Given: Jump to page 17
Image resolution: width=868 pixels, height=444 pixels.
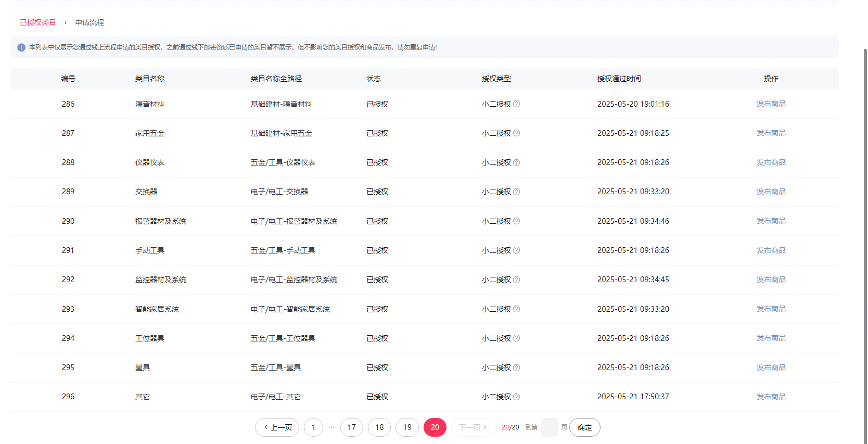Looking at the screenshot, I should [352, 427].
